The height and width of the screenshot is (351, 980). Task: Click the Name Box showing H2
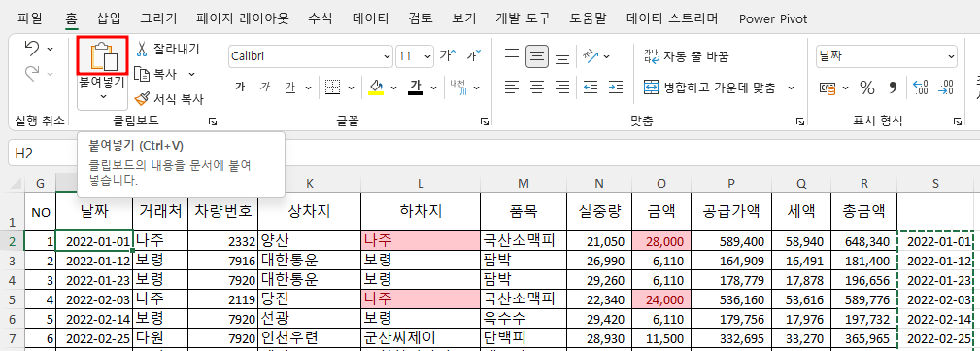(x=44, y=154)
